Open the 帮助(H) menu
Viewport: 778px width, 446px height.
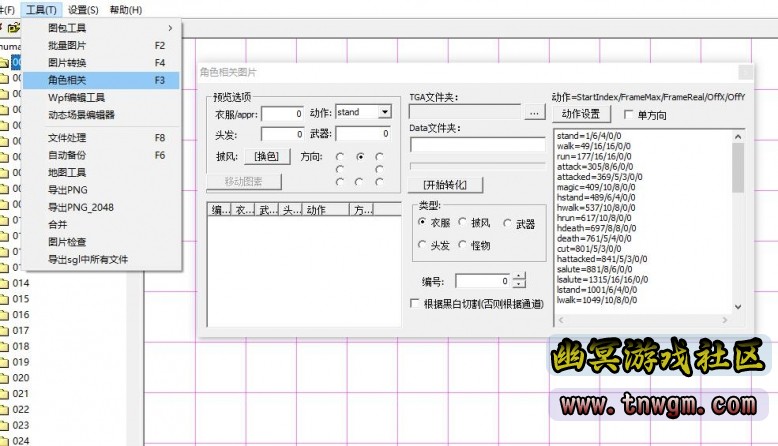pyautogui.click(x=126, y=9)
